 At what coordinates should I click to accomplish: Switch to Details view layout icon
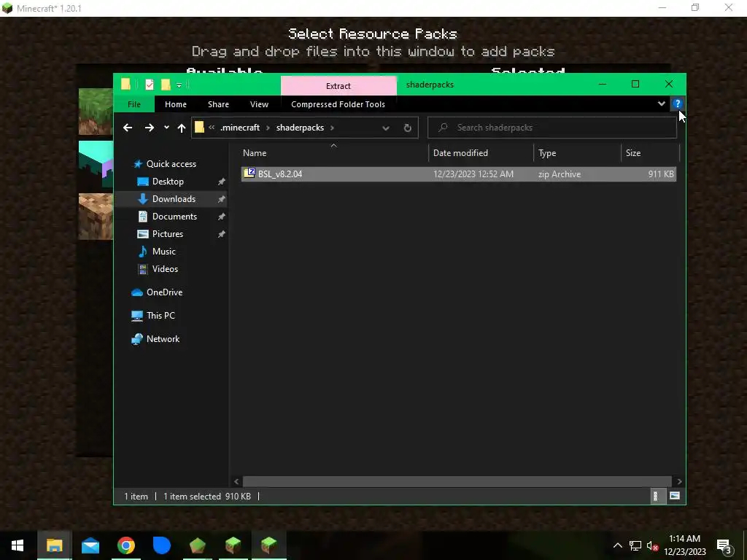click(x=656, y=496)
